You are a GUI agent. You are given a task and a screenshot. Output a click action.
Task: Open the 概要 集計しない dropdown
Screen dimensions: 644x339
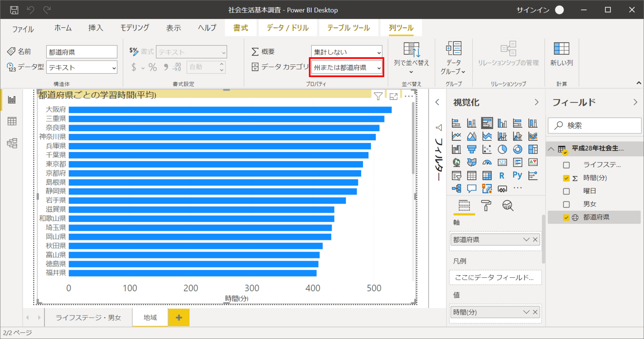pyautogui.click(x=346, y=52)
